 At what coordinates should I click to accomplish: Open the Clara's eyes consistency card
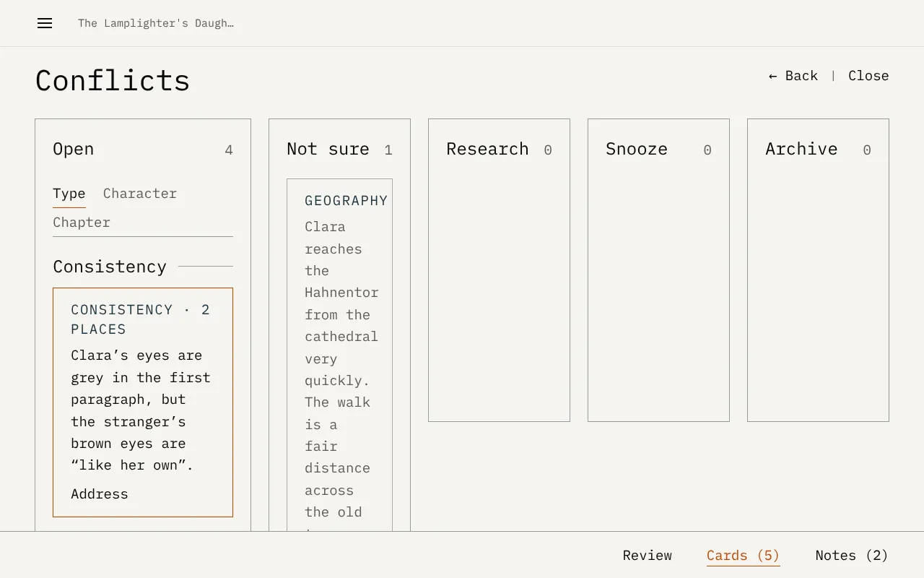[143, 402]
